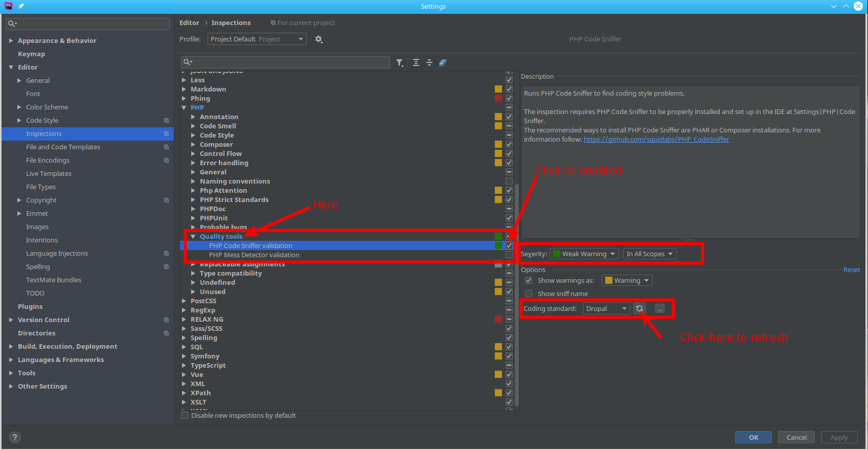Expand the Code Smell inspection group
Screen dimensions: 868x450
(193, 126)
